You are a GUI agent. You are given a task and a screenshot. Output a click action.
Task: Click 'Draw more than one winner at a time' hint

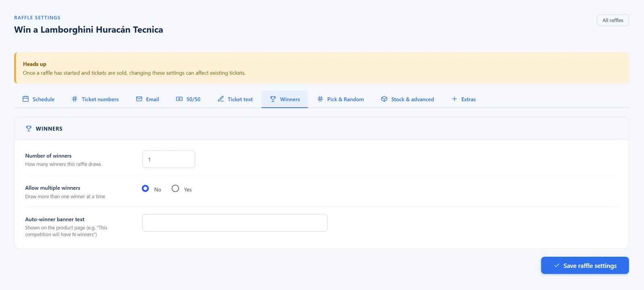(65, 197)
